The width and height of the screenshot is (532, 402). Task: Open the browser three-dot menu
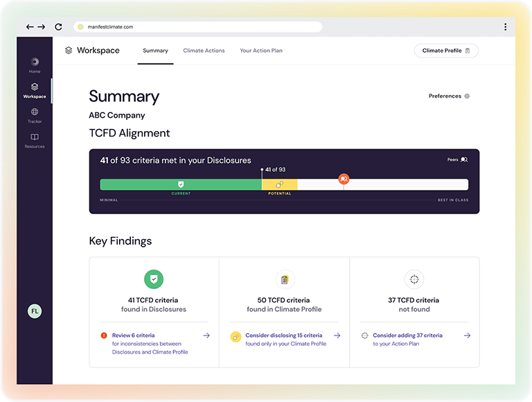pyautogui.click(x=505, y=27)
